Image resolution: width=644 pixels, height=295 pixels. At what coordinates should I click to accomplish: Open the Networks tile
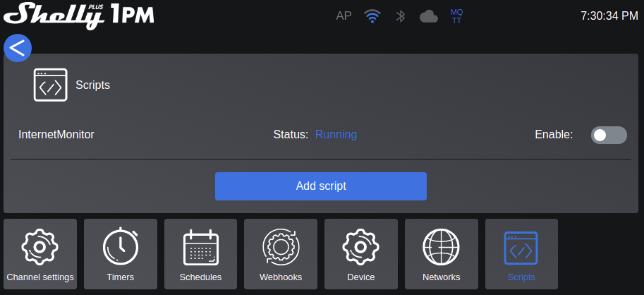point(442,254)
